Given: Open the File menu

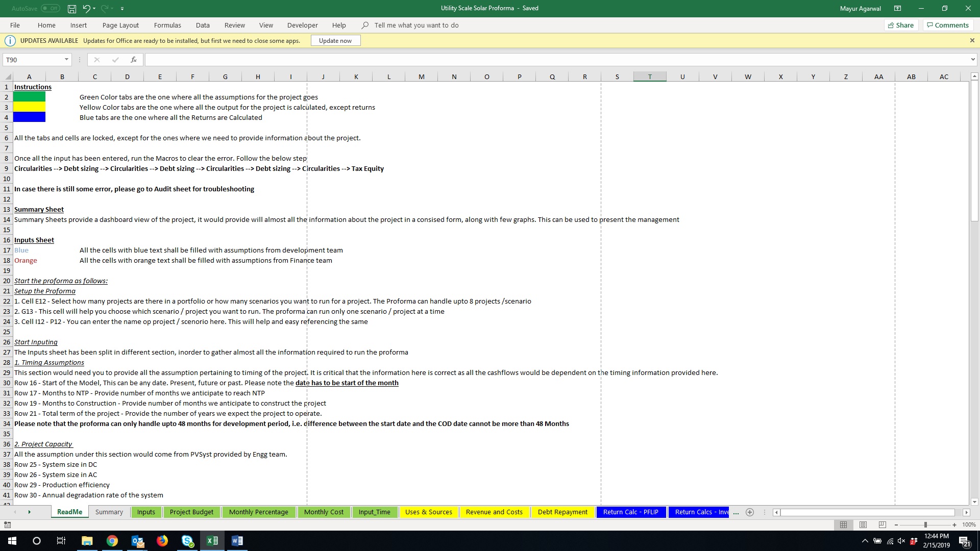Looking at the screenshot, I should [15, 25].
